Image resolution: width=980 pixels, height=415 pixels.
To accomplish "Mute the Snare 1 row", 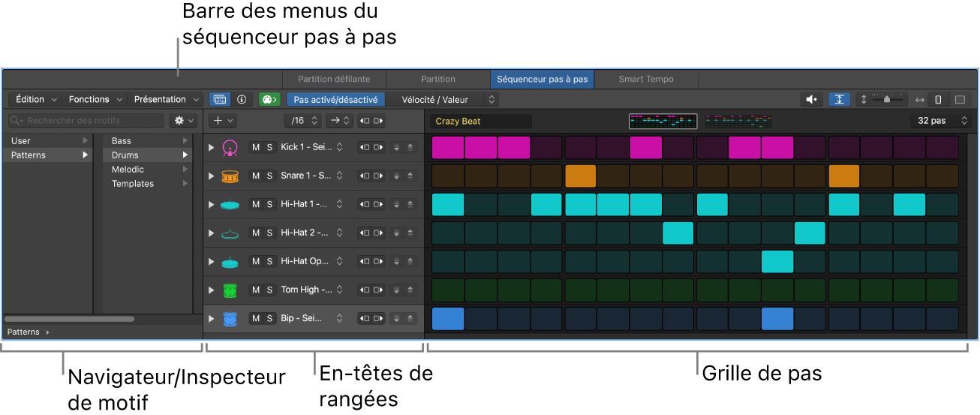I will click(256, 176).
